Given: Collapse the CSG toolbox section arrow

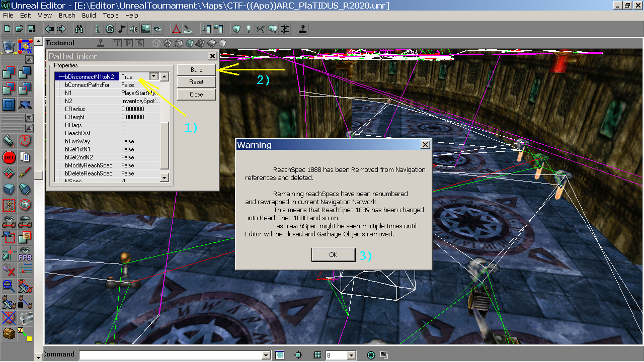Looking at the screenshot, I should coord(29,59).
